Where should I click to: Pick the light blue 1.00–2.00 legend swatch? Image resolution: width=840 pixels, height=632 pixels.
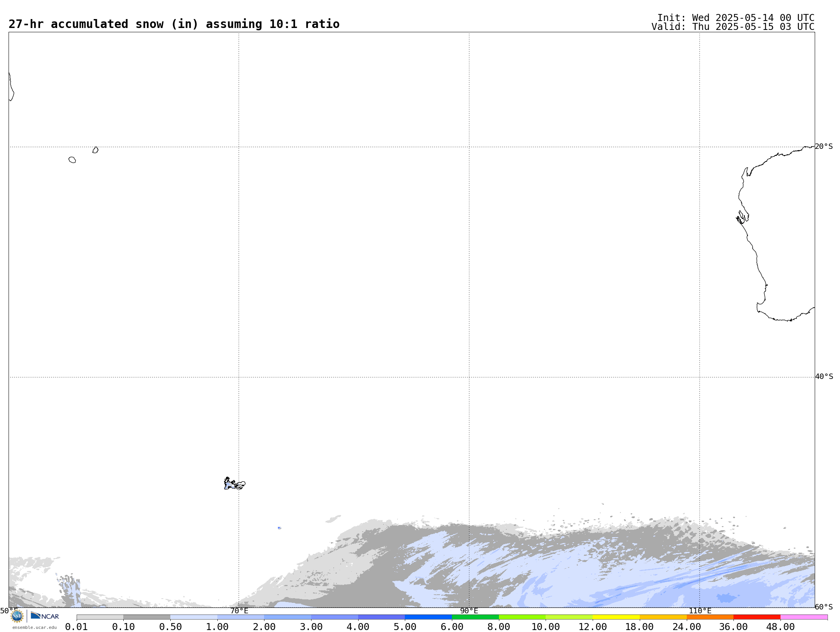click(241, 617)
